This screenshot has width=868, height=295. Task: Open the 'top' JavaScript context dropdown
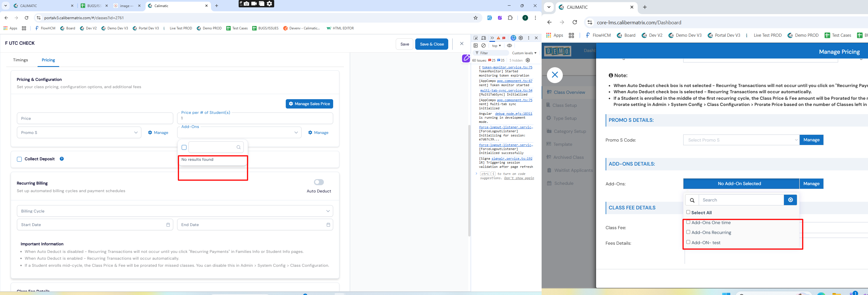tap(496, 45)
